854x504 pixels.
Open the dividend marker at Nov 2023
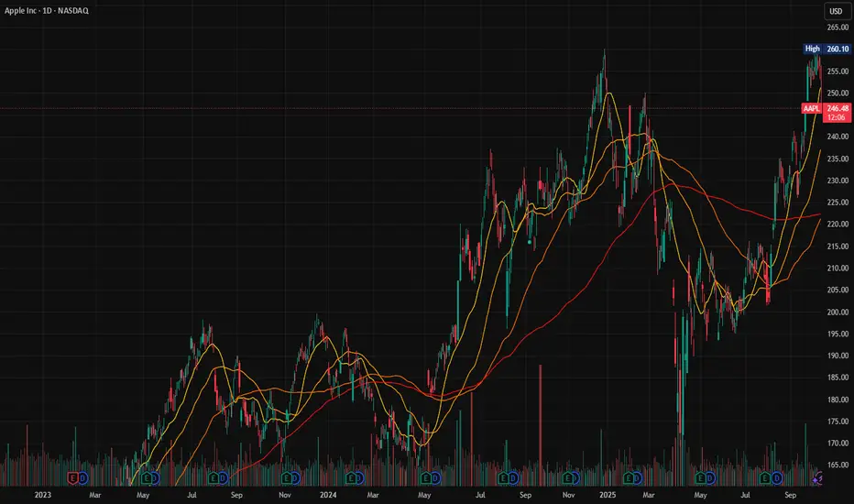[295, 478]
